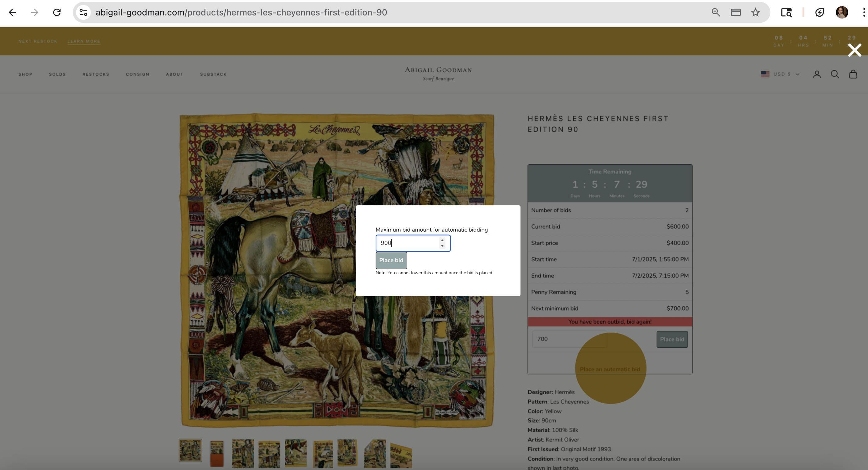Open the account profile icon
This screenshot has height=470, width=868.
817,74
